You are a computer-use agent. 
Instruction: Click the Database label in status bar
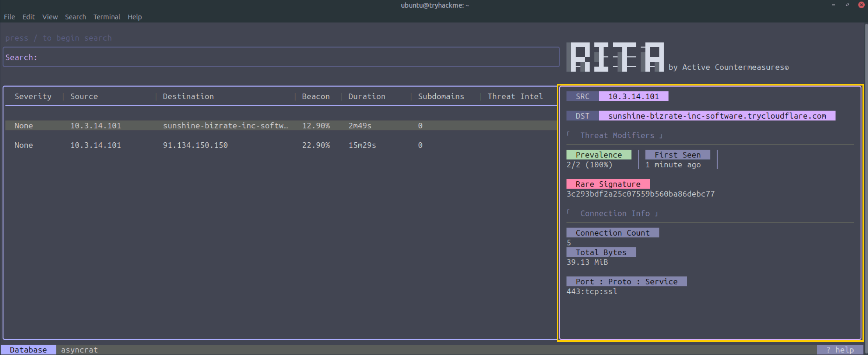[28, 349]
